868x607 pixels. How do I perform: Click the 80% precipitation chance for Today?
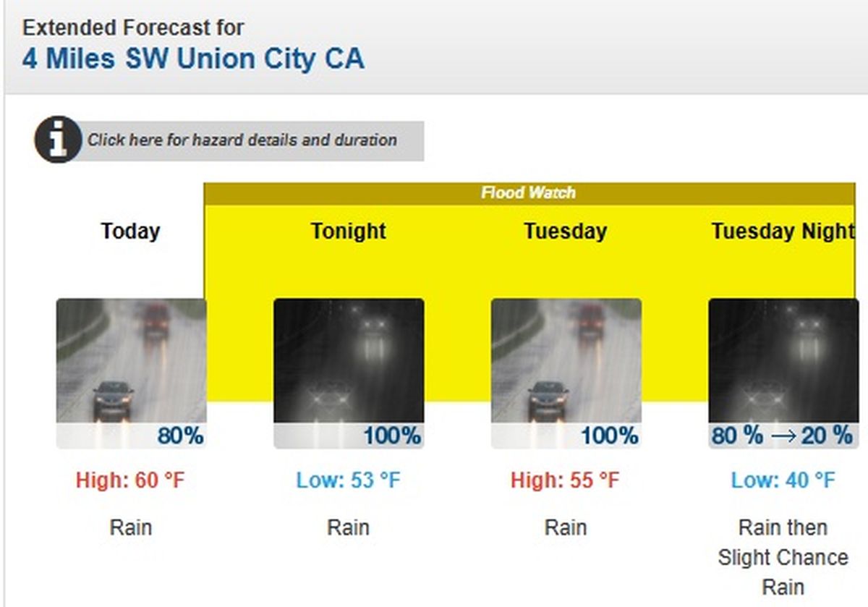(180, 436)
